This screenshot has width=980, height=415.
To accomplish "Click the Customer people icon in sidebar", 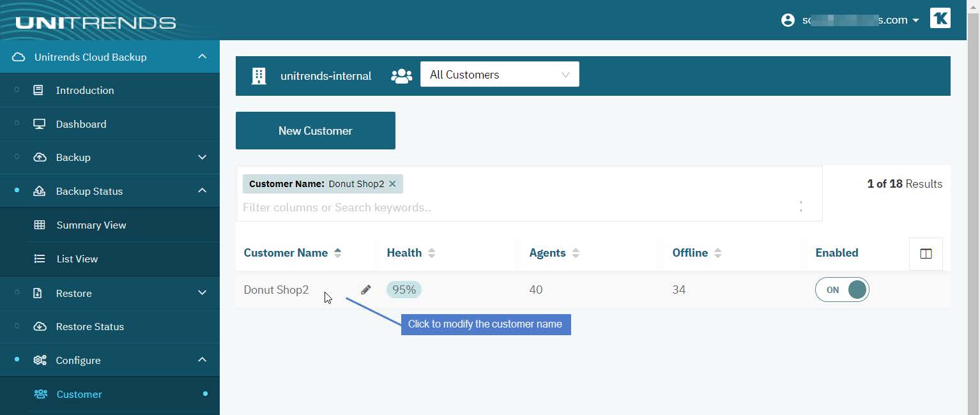I will (x=40, y=394).
